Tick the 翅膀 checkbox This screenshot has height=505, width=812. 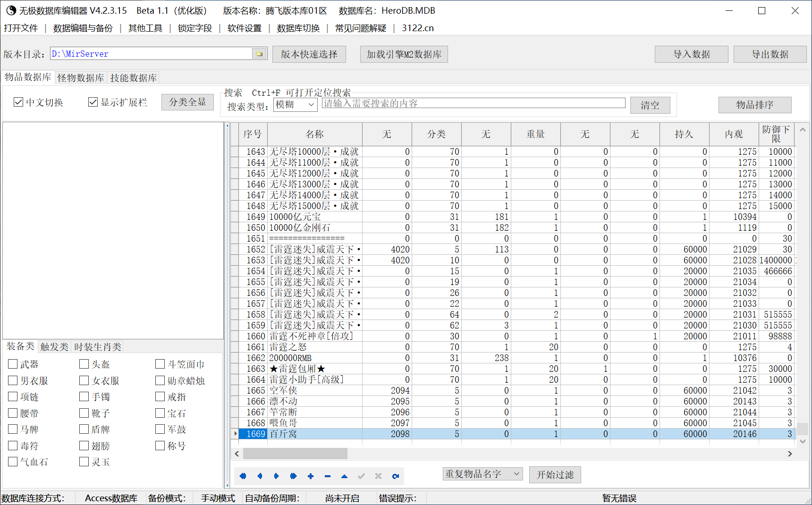click(84, 446)
